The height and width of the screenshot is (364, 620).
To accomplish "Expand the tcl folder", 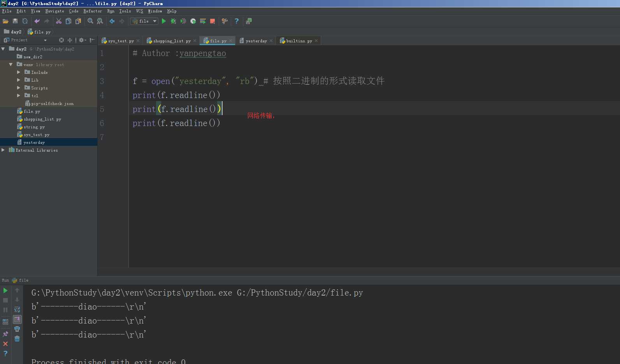I will tap(18, 96).
